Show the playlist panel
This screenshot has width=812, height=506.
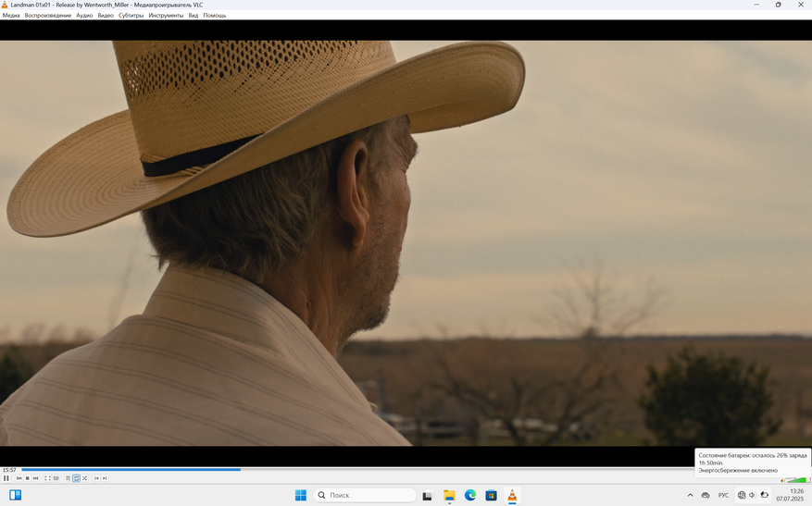tap(68, 478)
